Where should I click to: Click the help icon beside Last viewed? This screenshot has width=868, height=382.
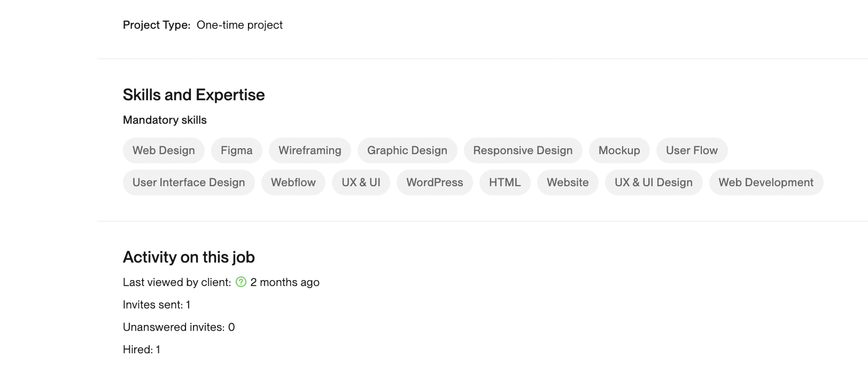point(241,282)
